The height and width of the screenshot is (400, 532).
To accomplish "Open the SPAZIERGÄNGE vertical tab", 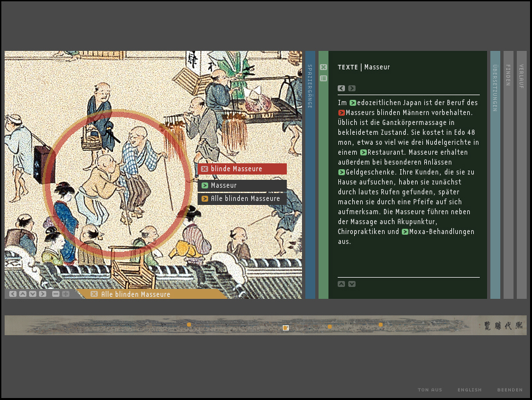I will [310, 175].
